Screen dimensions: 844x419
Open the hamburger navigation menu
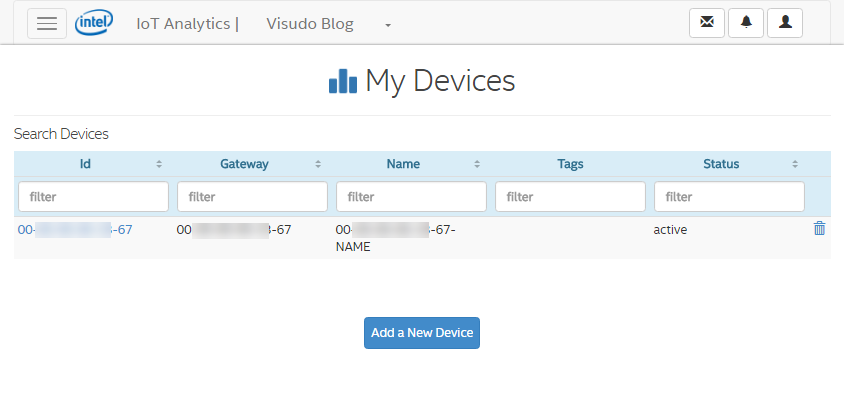(x=47, y=24)
